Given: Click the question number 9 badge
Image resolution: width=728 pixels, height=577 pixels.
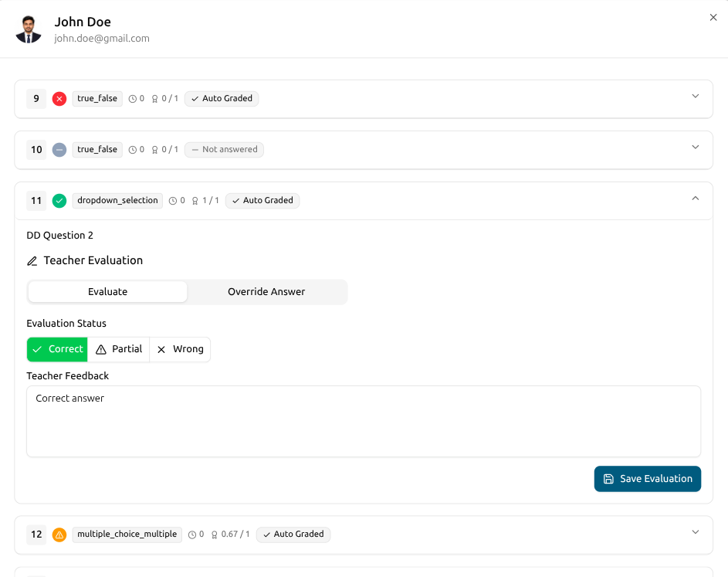Looking at the screenshot, I should click(36, 99).
